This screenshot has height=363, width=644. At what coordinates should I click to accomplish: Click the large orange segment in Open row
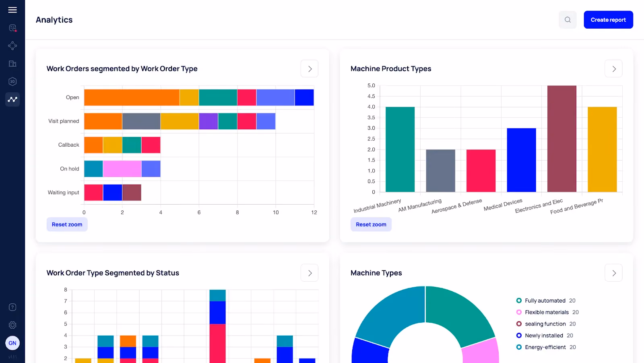pos(132,97)
